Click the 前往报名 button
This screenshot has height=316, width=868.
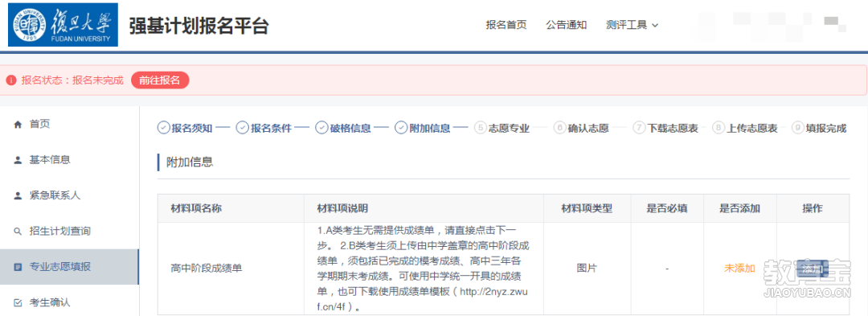point(160,80)
